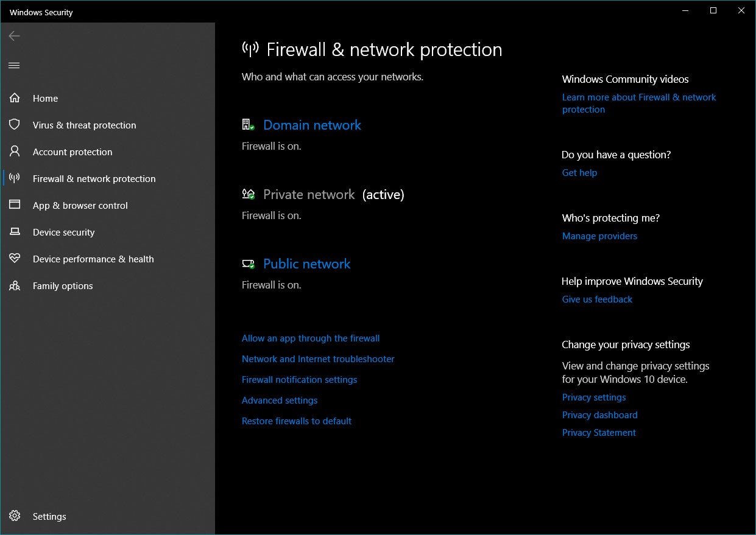
Task: Select the Device security laptop icon
Action: point(15,232)
